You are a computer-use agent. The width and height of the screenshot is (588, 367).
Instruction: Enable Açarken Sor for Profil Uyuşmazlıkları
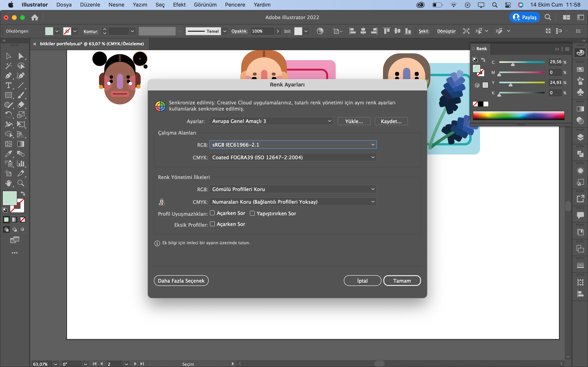pyautogui.click(x=212, y=213)
